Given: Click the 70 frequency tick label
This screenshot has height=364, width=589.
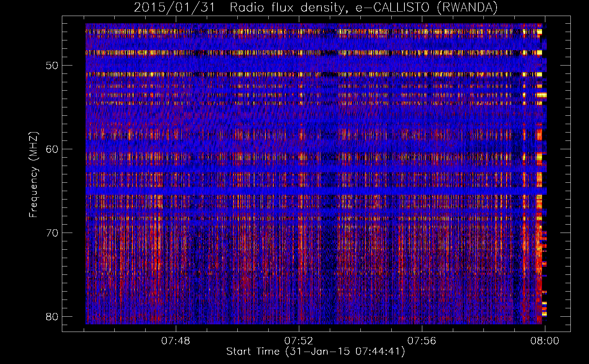Looking at the screenshot, I should pyautogui.click(x=52, y=233).
